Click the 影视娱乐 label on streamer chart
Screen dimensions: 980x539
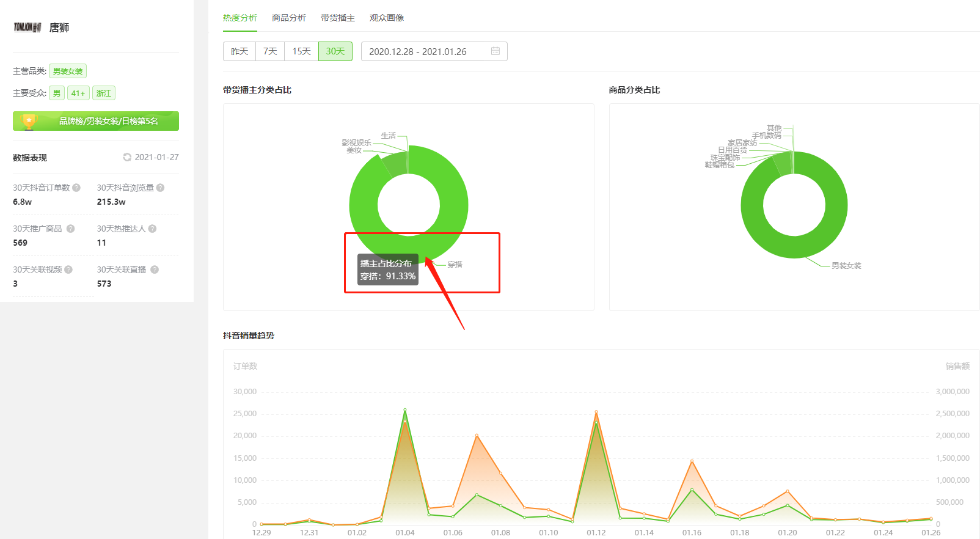coord(357,143)
